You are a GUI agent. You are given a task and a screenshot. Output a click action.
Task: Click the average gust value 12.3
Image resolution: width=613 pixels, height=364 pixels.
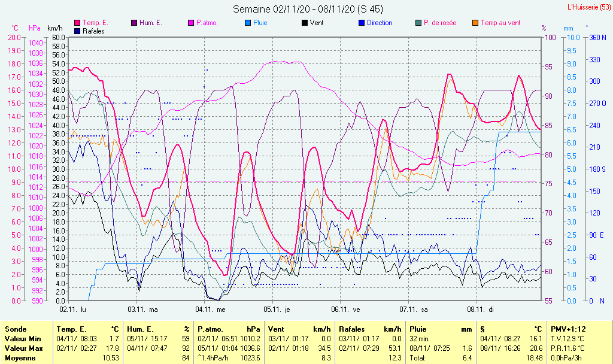click(x=395, y=358)
